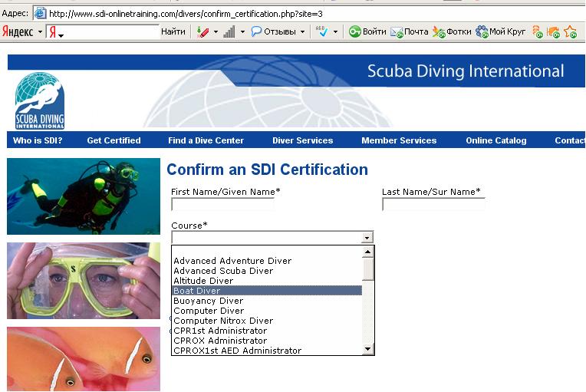586x392 pixels.
Task: Click the orange clownfish photo
Action: 84,359
